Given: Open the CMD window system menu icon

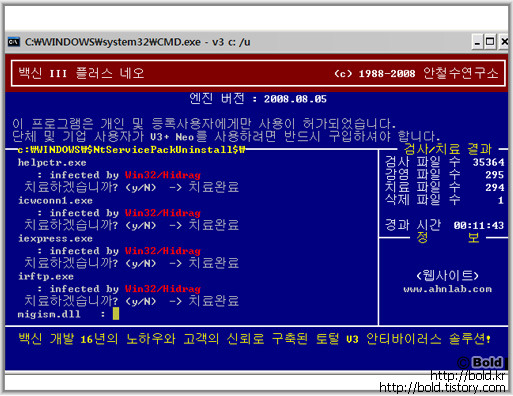Looking at the screenshot, I should [x=14, y=42].
